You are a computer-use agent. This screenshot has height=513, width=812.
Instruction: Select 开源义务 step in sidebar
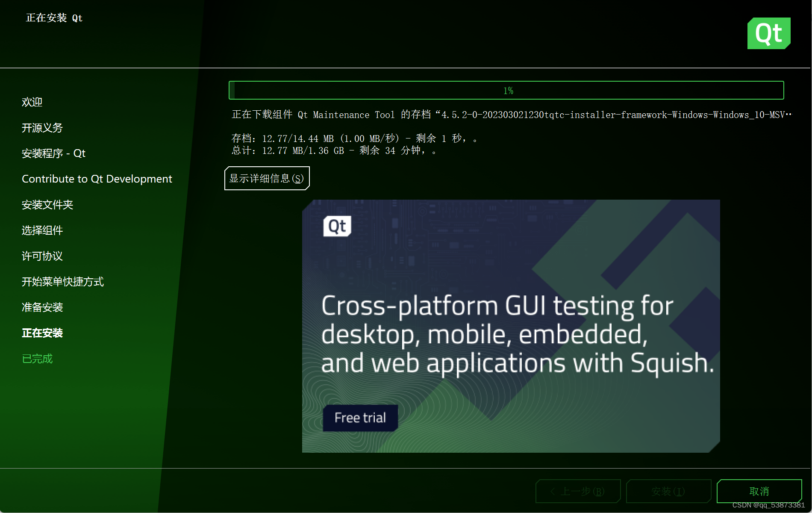click(x=42, y=128)
